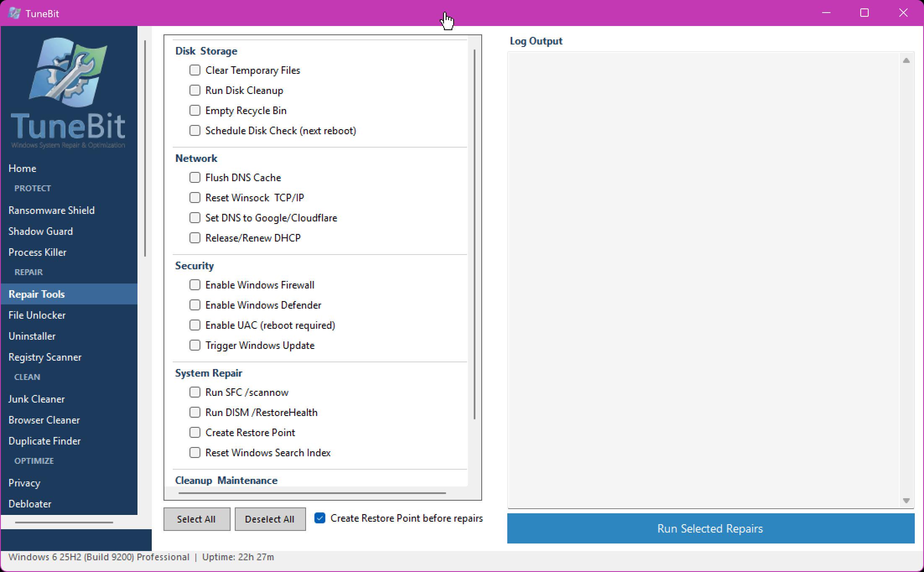Tick Reset Windows Search Index
Image resolution: width=924 pixels, height=572 pixels.
(195, 452)
